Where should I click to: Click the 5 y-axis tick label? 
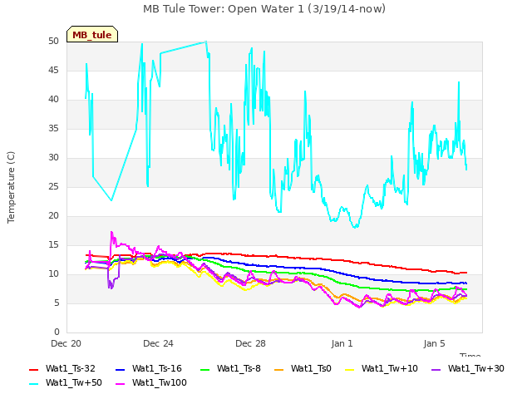(x=57, y=303)
